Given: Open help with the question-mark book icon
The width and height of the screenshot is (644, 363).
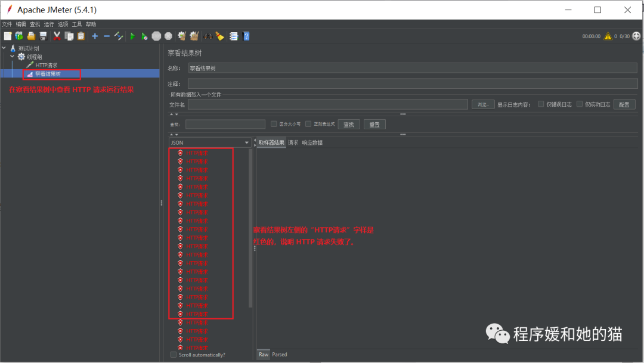Looking at the screenshot, I should coord(246,36).
